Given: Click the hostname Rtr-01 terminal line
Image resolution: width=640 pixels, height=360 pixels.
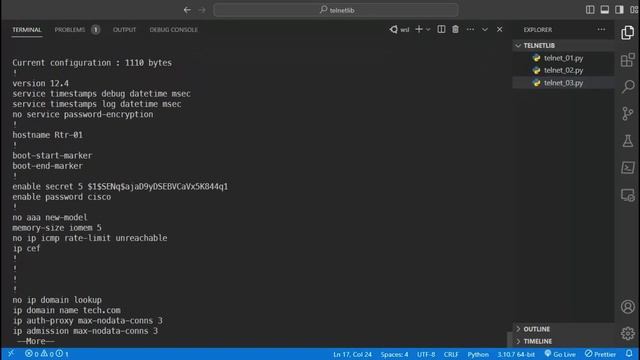Looking at the screenshot, I should [x=47, y=135].
